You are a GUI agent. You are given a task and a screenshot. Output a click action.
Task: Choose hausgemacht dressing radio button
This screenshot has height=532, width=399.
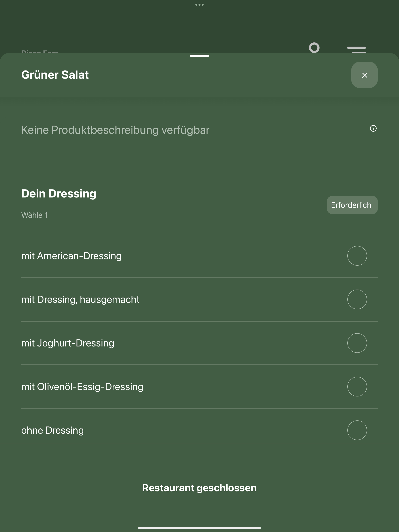pyautogui.click(x=357, y=299)
